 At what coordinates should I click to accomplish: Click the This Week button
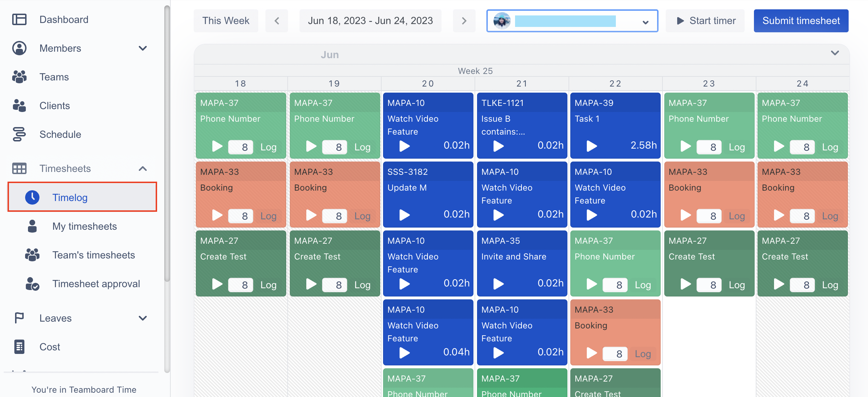click(226, 21)
